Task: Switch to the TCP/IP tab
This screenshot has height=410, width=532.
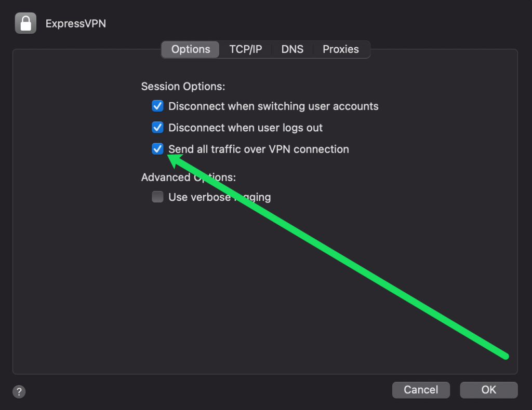Action: click(x=246, y=49)
